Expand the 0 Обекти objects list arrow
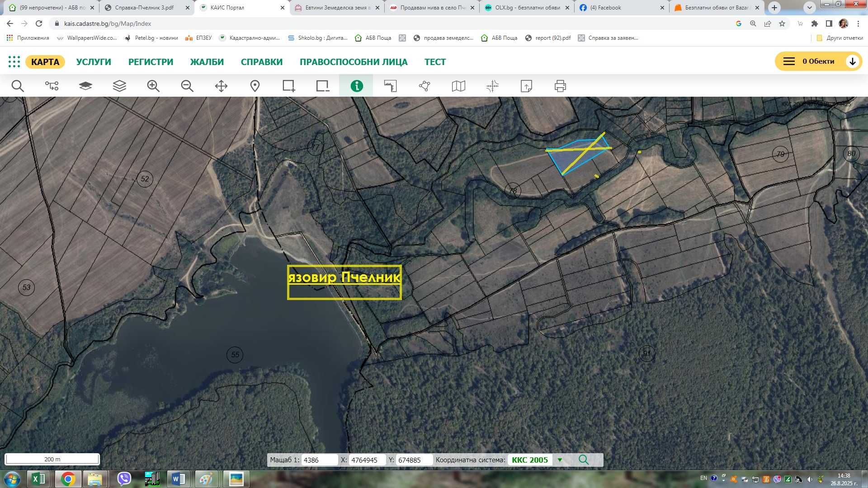Image resolution: width=868 pixels, height=488 pixels. click(852, 61)
